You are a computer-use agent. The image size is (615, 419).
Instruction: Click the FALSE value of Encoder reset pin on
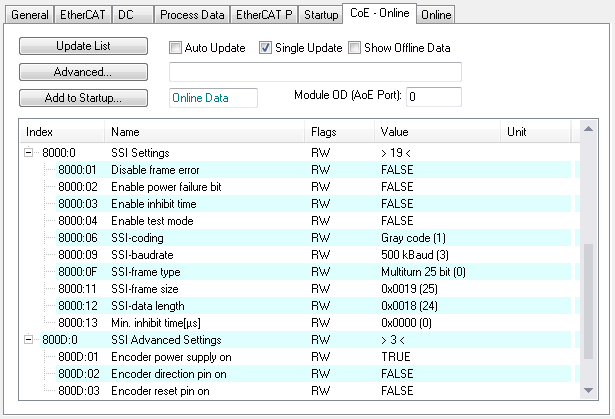click(x=397, y=391)
